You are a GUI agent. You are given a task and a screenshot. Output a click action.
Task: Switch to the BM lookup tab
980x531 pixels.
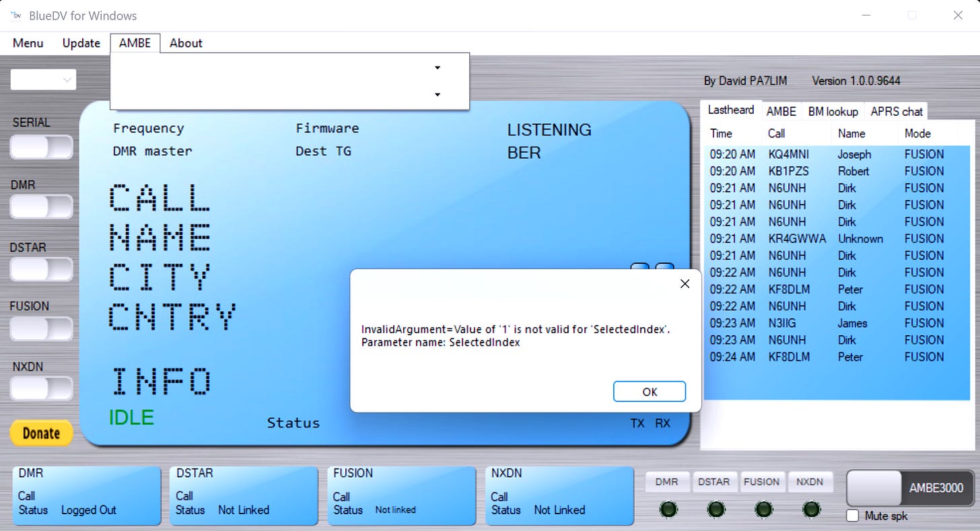833,111
